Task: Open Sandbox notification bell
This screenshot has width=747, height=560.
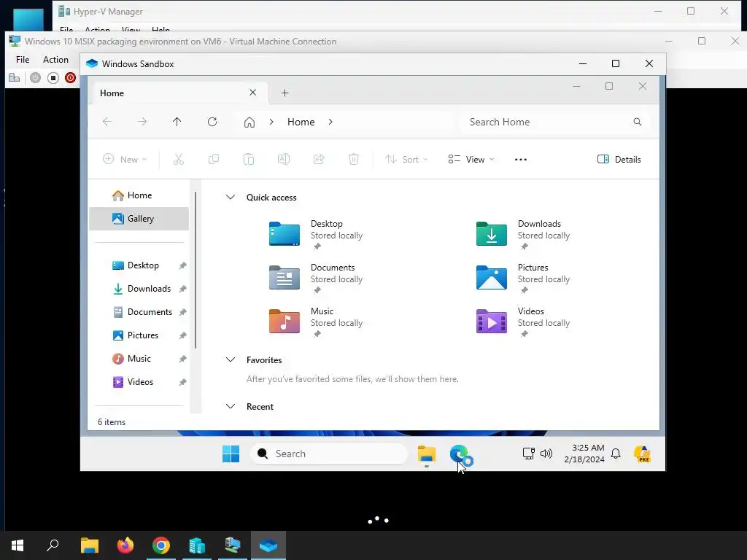Action: pos(616,454)
